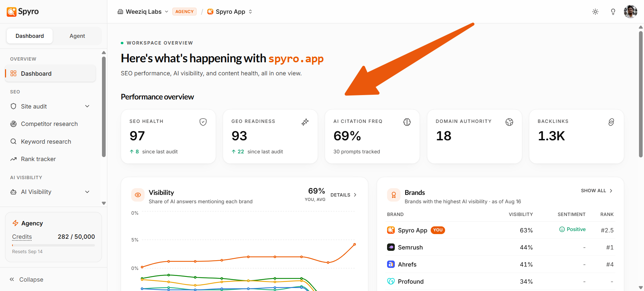This screenshot has width=644, height=291.
Task: Open AI Visibility menu item
Action: coord(50,192)
